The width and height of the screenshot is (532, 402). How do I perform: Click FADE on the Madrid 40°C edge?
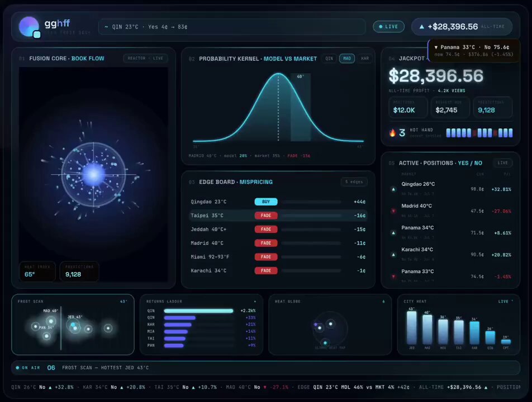266,243
